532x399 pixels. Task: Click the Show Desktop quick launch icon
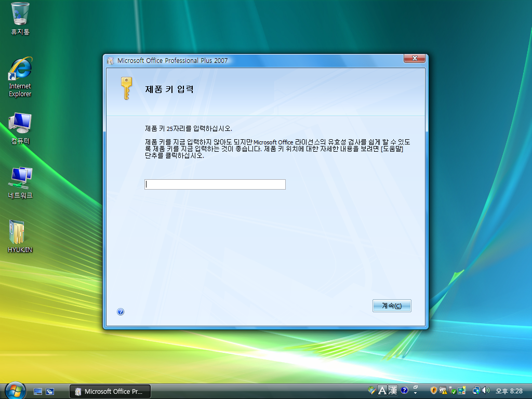[38, 392]
